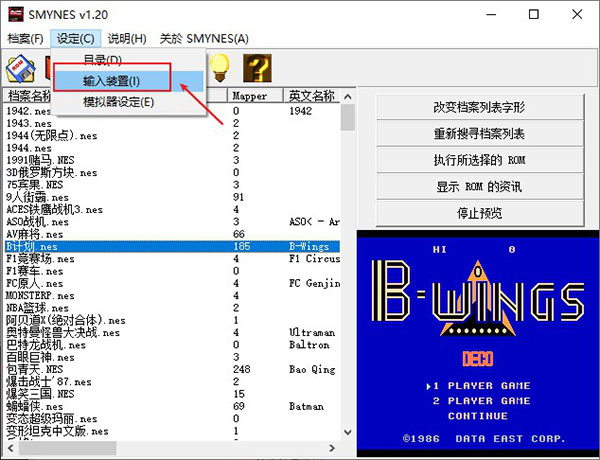Click the 重新搜寻档案列表 button
This screenshot has width=600, height=460.
(479, 133)
